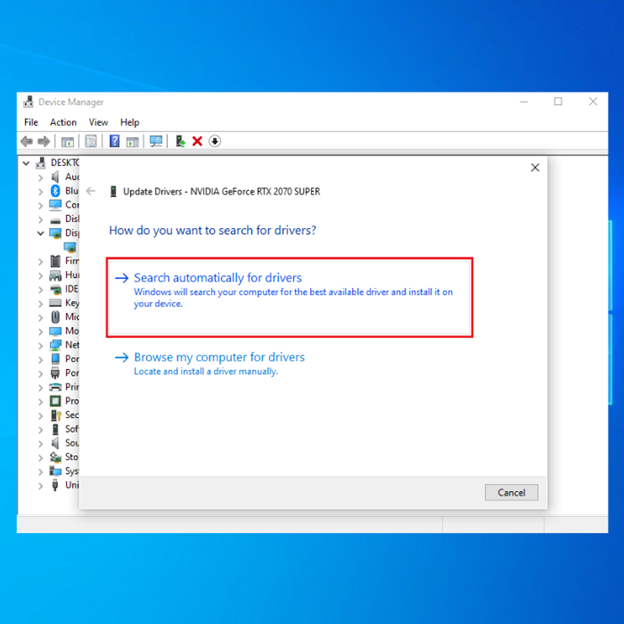Click the back arrow in Update Drivers dialog
Screen dimensions: 624x624
tap(91, 191)
